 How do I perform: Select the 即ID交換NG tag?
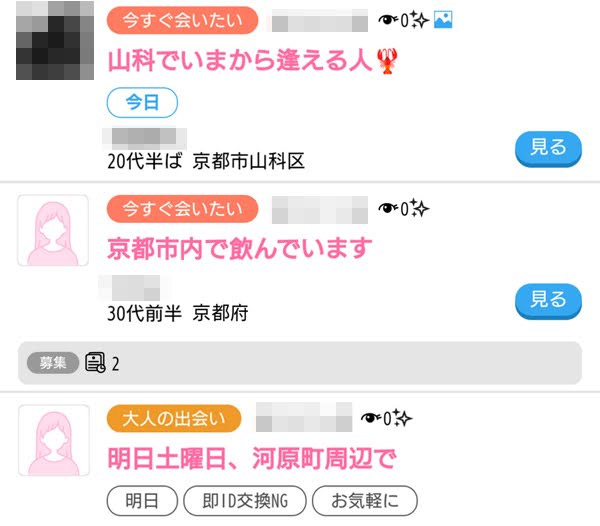pyautogui.click(x=245, y=501)
